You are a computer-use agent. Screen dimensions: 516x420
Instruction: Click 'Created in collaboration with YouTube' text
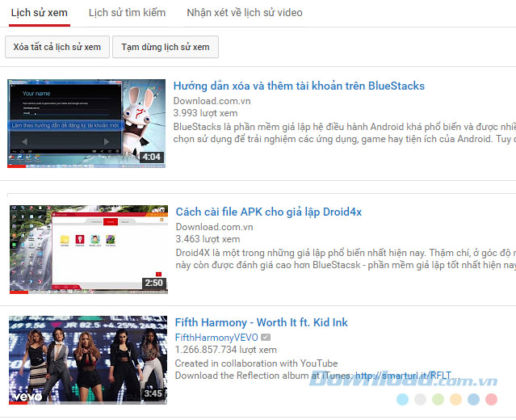(x=256, y=363)
